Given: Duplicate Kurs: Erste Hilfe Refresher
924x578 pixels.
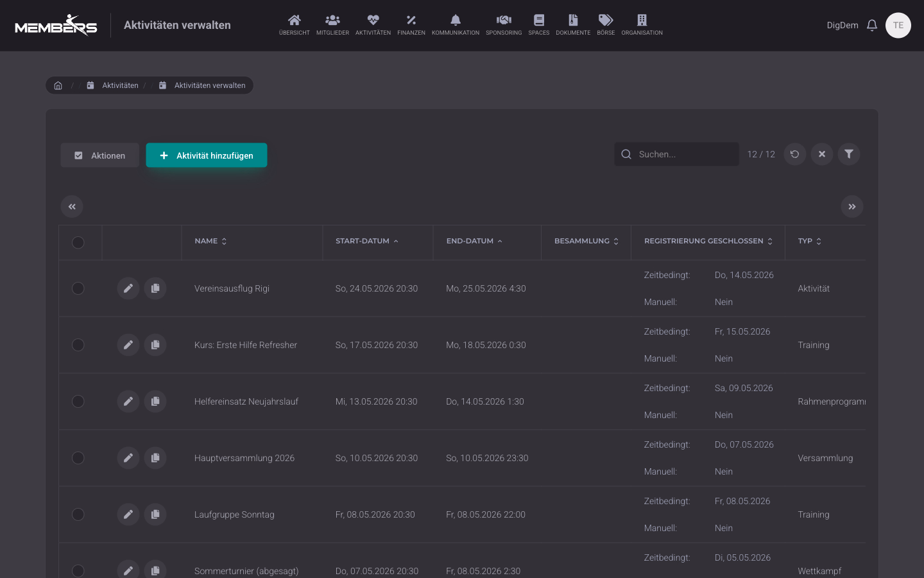Looking at the screenshot, I should tap(155, 345).
